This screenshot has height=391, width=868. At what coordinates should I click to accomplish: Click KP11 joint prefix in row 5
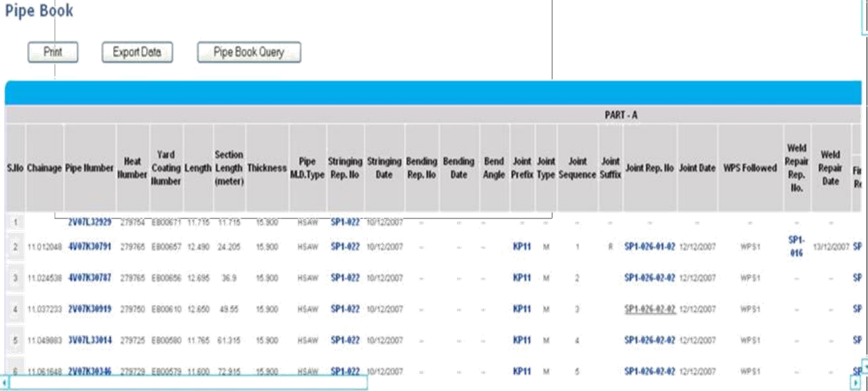point(522,340)
